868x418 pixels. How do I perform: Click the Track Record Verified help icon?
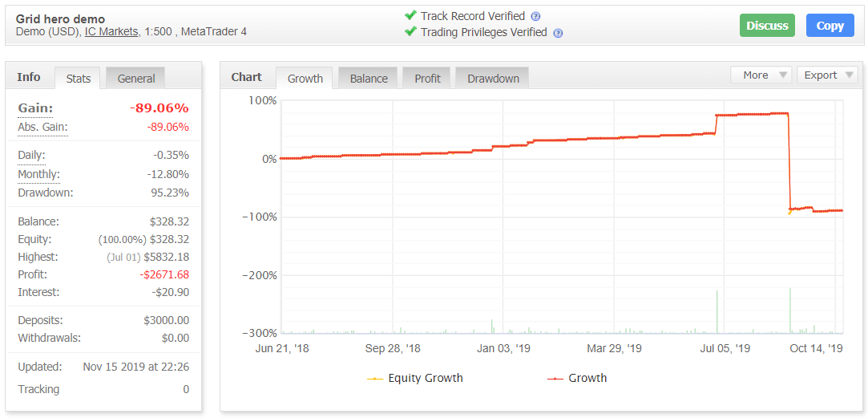tap(535, 16)
